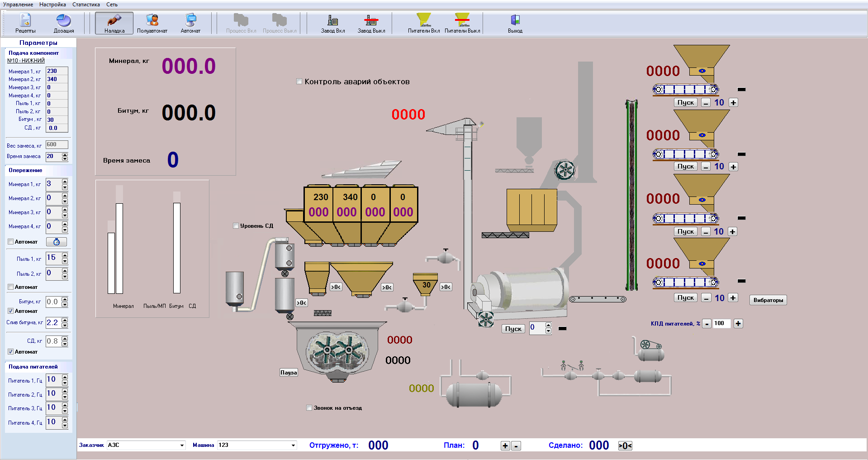Toggle Уровень СД checkbox
868x460 pixels.
236,226
